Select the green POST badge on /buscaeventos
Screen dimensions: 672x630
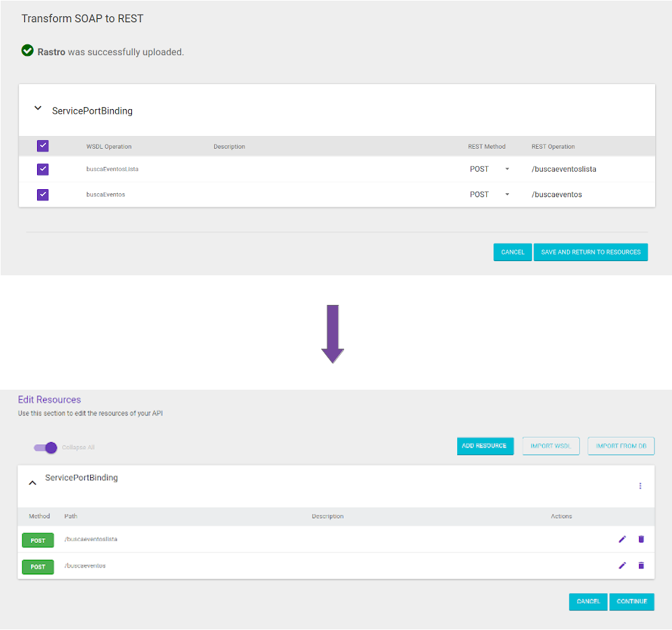pos(38,566)
